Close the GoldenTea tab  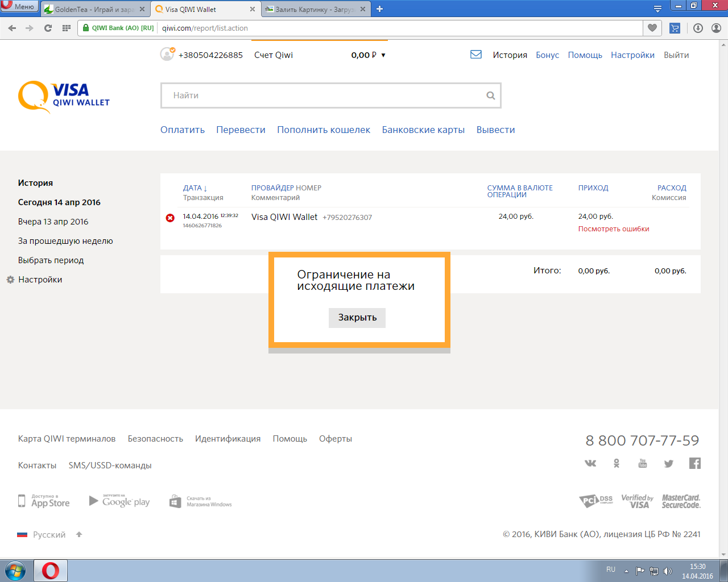click(142, 9)
